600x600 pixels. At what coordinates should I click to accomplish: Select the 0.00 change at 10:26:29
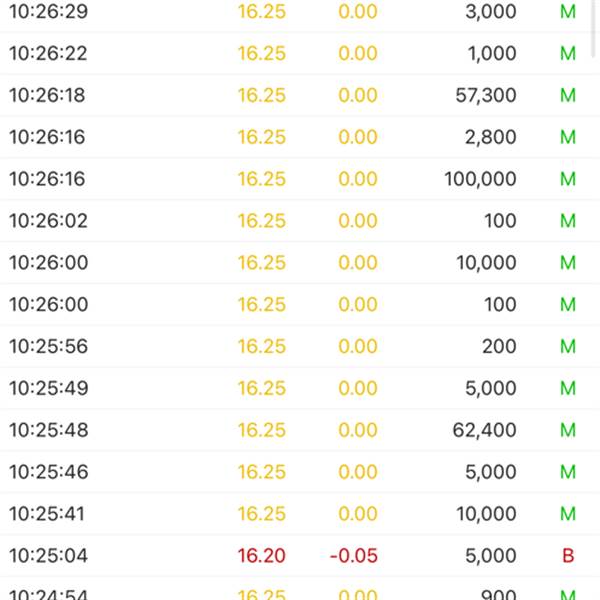pos(358,12)
